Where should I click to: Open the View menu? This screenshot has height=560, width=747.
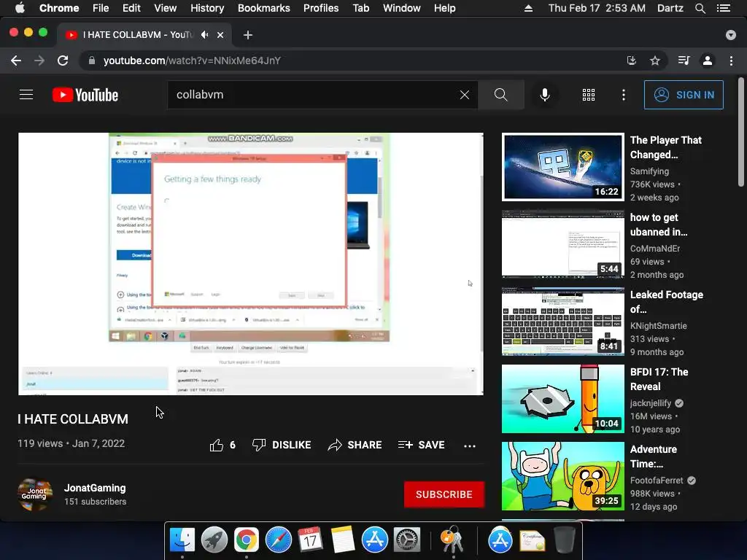[x=166, y=8]
